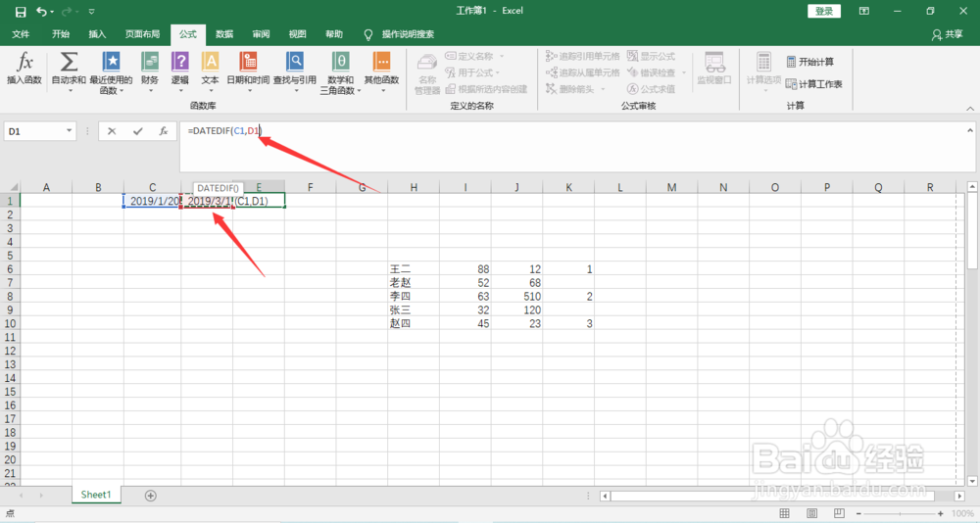Save the workbook with the save icon
980x523 pixels.
[21, 11]
